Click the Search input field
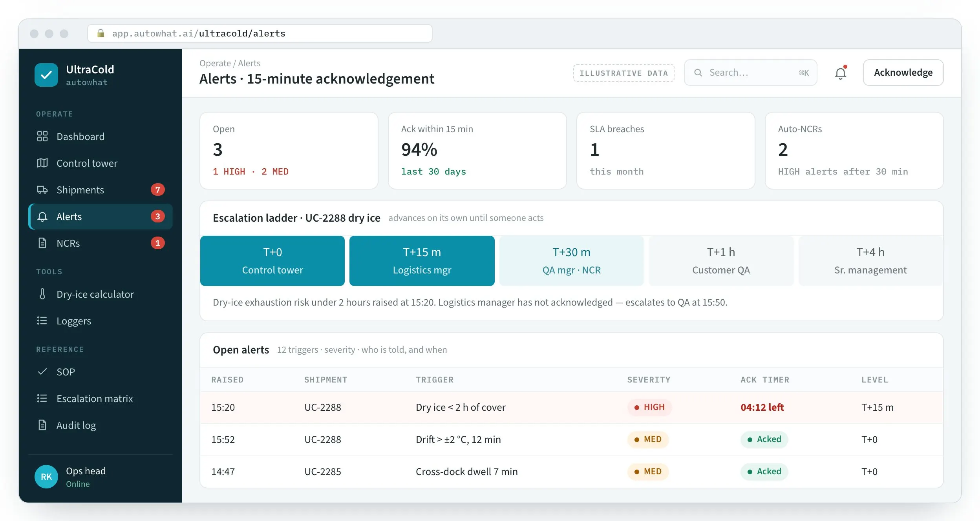 750,73
